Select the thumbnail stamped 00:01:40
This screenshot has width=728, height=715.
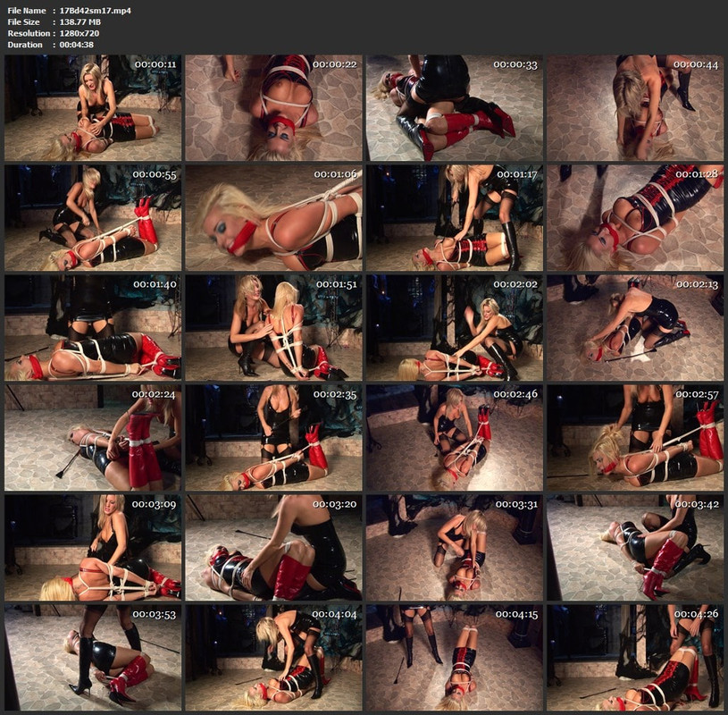93,328
